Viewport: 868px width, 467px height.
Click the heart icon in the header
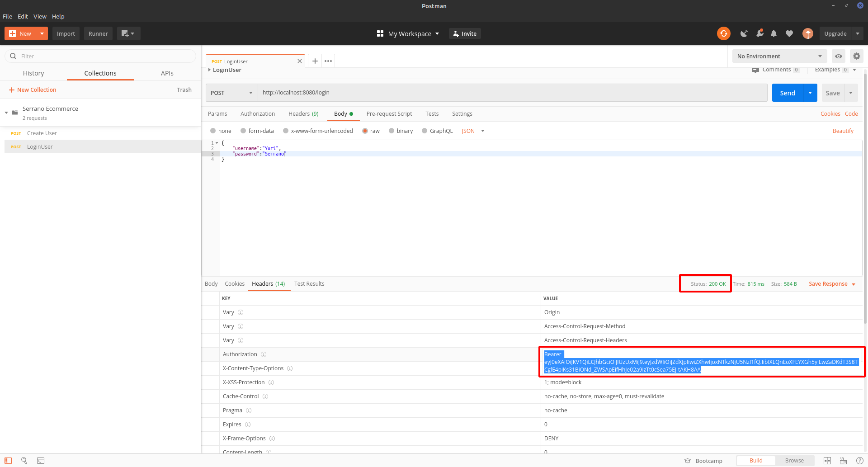pos(789,33)
